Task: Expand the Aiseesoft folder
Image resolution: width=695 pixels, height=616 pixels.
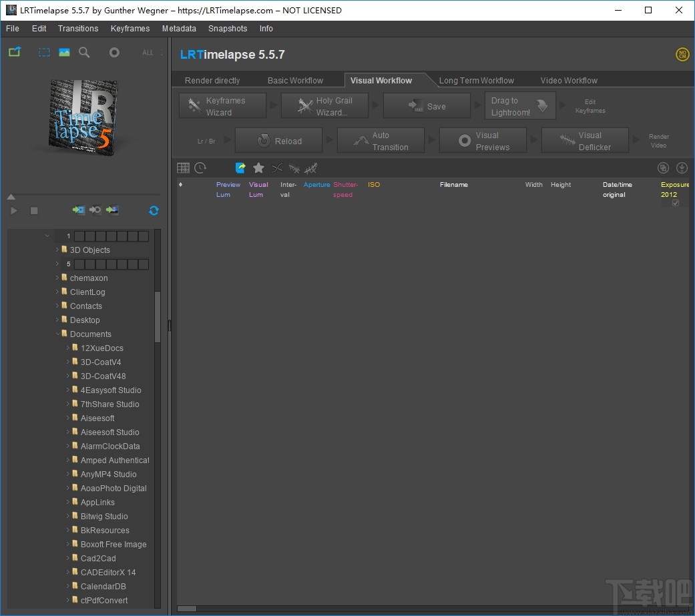Action: tap(68, 418)
